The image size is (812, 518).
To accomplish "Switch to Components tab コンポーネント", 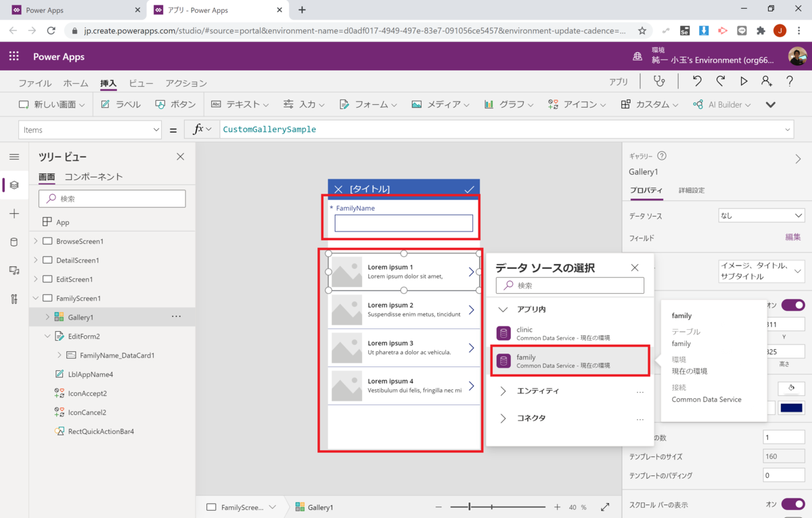I will pos(93,177).
